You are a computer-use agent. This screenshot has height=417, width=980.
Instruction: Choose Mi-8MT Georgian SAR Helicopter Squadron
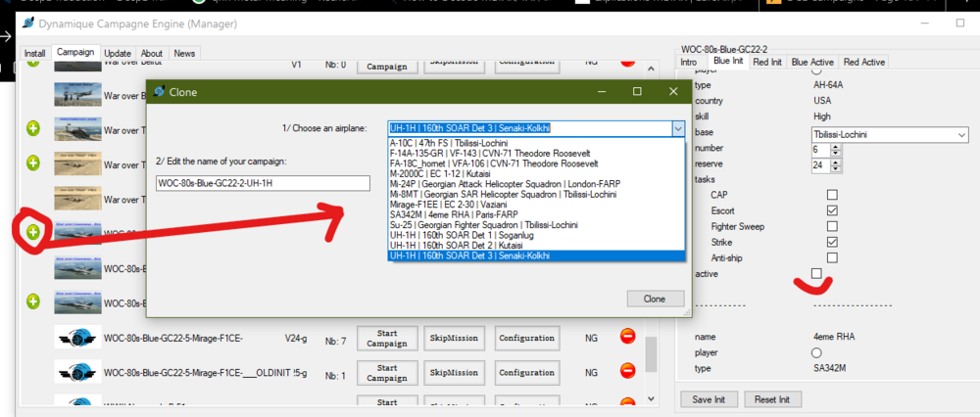point(537,194)
